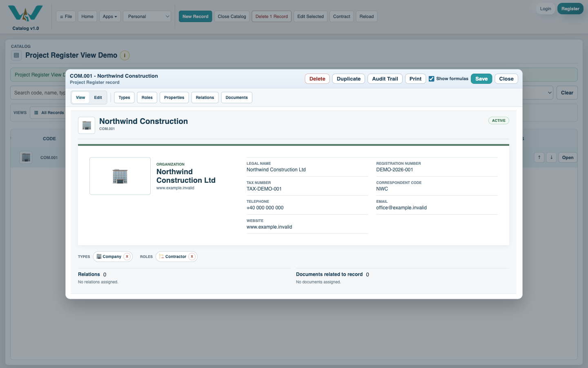Click the catalog list icon beside Project Register View Demo
Screen dimensions: 588x368
pos(16,55)
